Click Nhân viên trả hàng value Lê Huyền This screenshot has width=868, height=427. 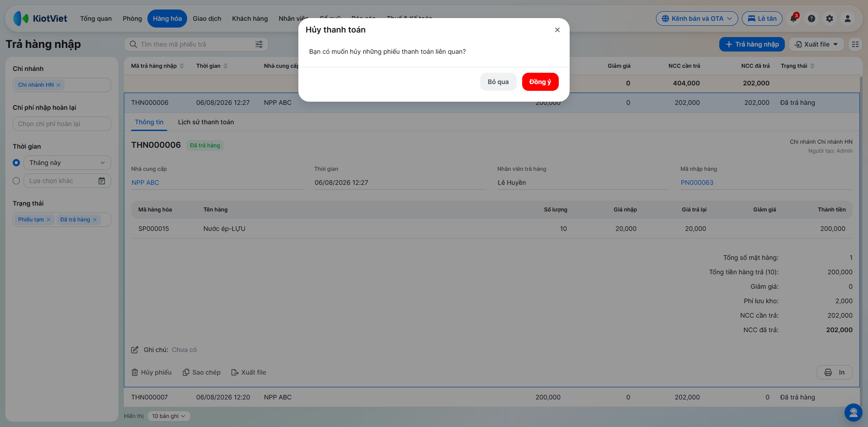pos(512,183)
